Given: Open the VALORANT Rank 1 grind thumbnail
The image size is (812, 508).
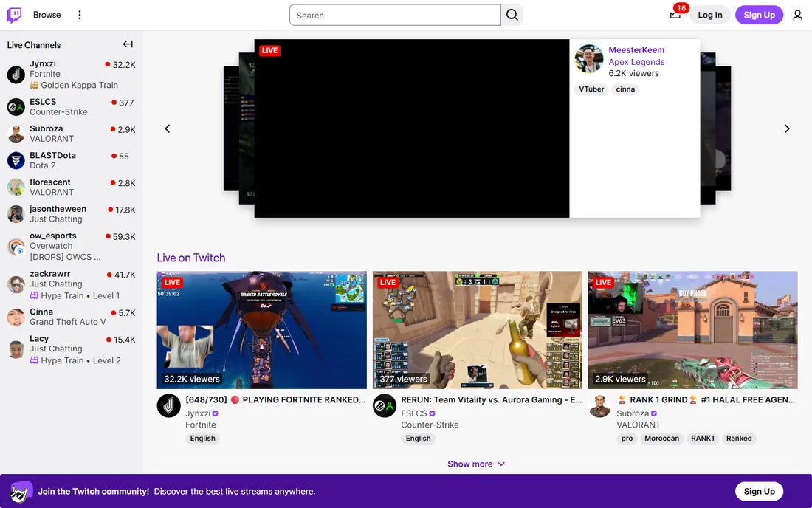Looking at the screenshot, I should [x=692, y=330].
